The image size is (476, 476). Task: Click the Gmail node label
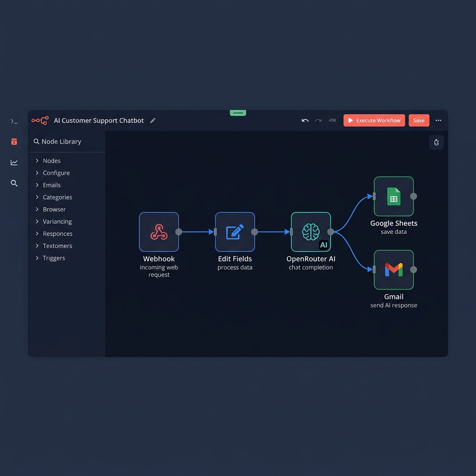394,297
